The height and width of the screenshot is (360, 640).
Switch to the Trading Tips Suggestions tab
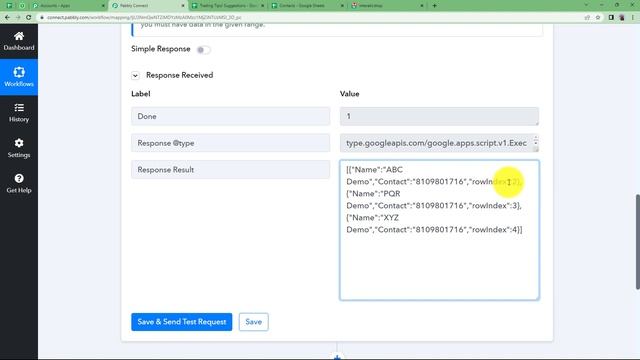pyautogui.click(x=227, y=6)
